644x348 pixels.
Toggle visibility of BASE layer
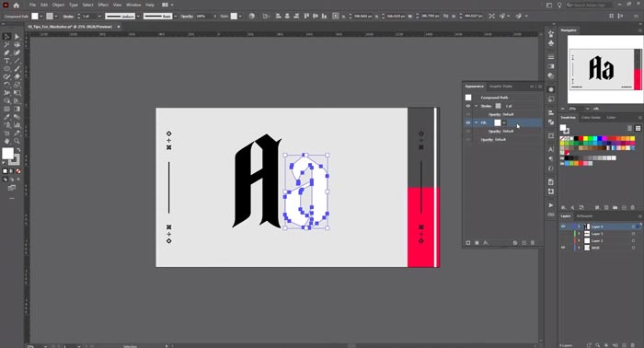(x=563, y=248)
